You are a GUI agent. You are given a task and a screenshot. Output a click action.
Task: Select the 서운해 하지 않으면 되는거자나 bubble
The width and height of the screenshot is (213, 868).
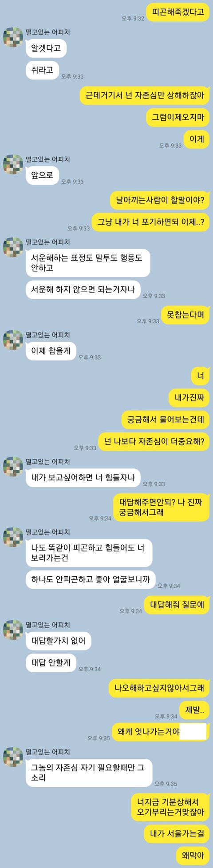pos(83,289)
